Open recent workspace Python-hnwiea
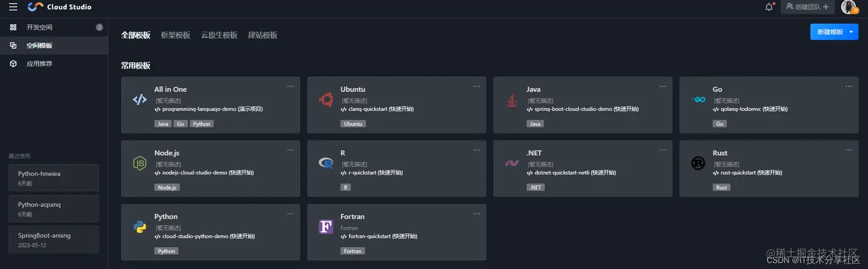 point(54,178)
